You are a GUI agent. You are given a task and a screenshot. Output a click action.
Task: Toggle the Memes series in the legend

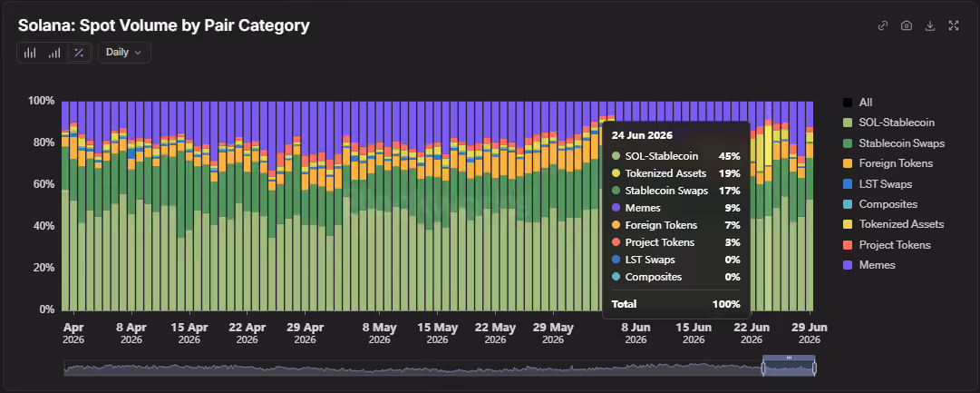point(868,265)
